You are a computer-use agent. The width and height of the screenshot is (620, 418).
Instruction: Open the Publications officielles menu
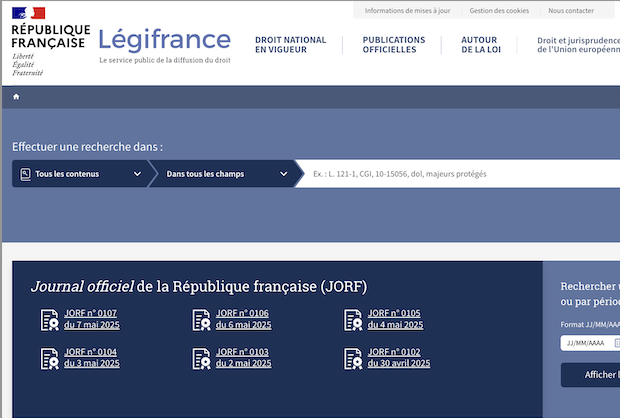click(393, 45)
